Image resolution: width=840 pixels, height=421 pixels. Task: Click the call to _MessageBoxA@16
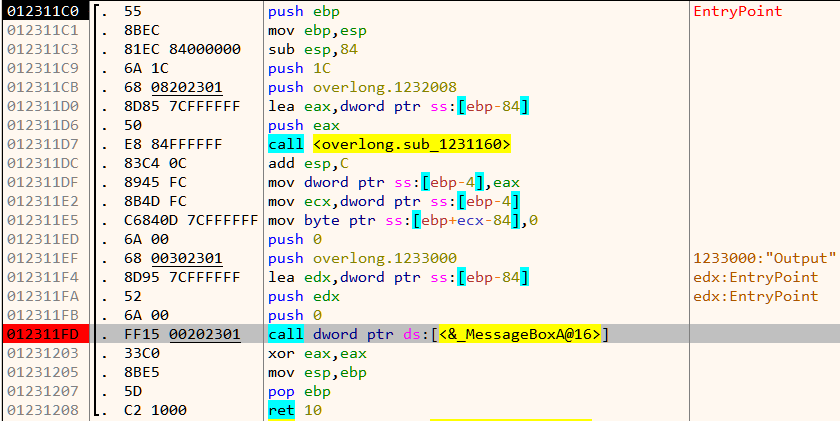(x=439, y=334)
